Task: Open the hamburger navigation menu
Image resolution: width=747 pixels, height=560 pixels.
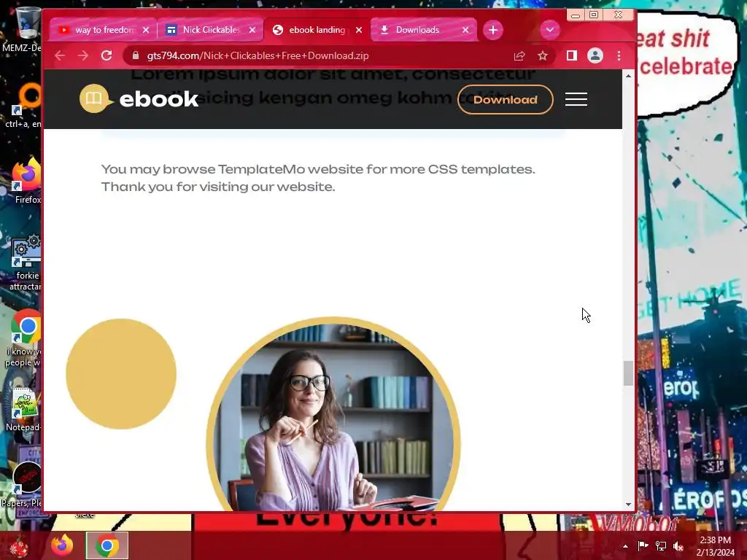Action: [x=576, y=99]
